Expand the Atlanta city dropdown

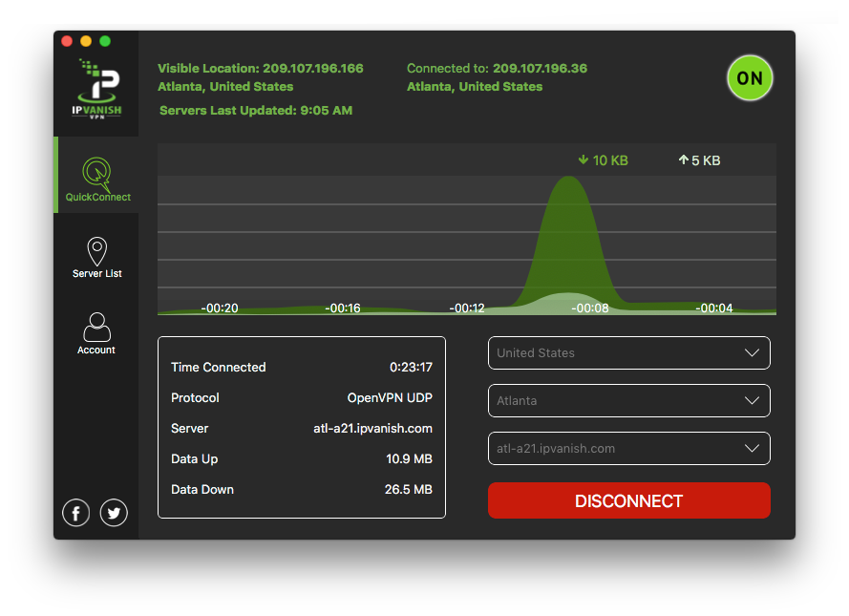tap(628, 400)
